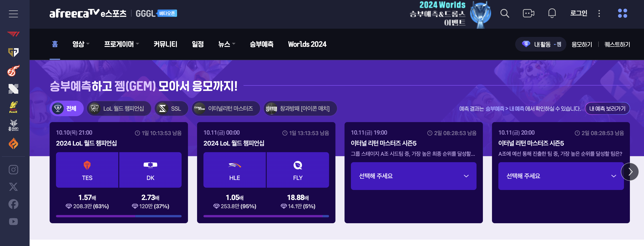Select the OK Brion team logo
Image resolution: width=644 pixels, height=246 pixels.
point(13,125)
